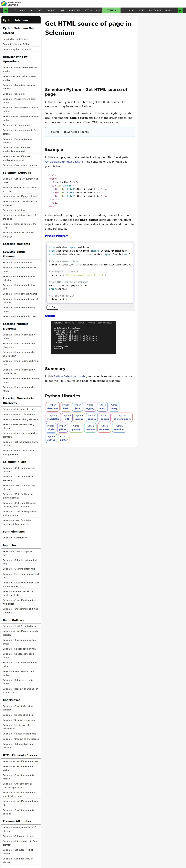Open the UNITS tab
This screenshot has width=186, height=868.
pos(168,10)
